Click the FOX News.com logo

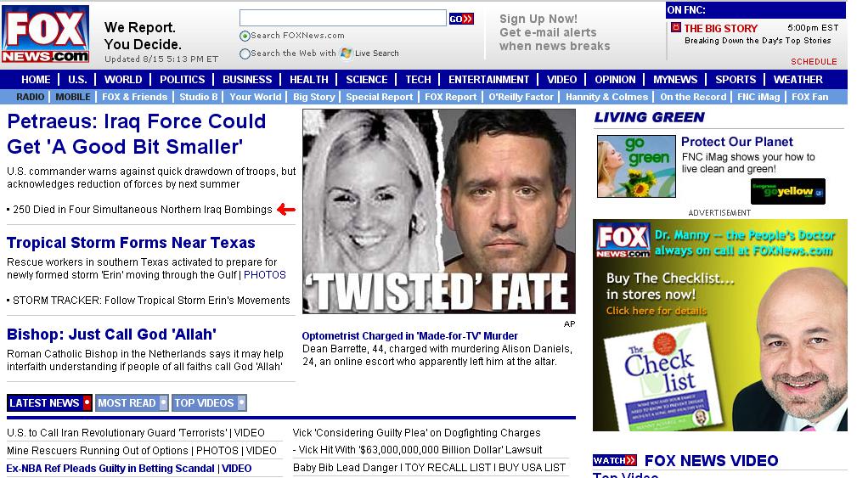pyautogui.click(x=45, y=34)
